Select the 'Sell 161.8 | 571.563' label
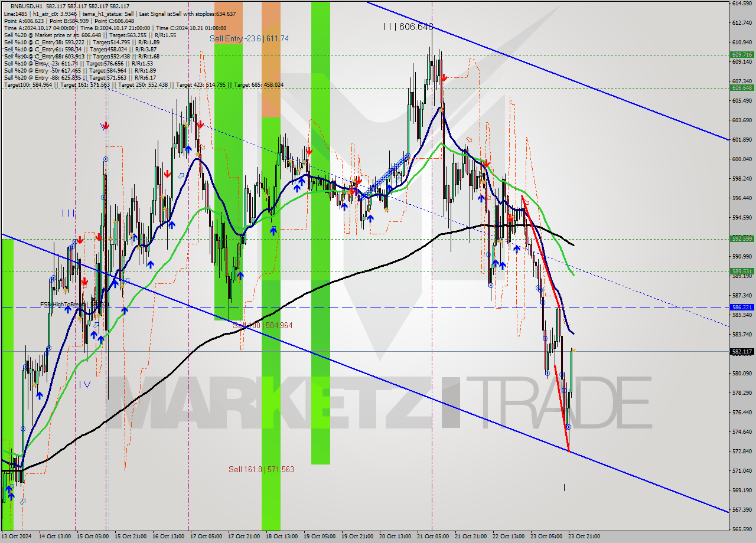Screen dimensions: 756x543 pos(261,469)
